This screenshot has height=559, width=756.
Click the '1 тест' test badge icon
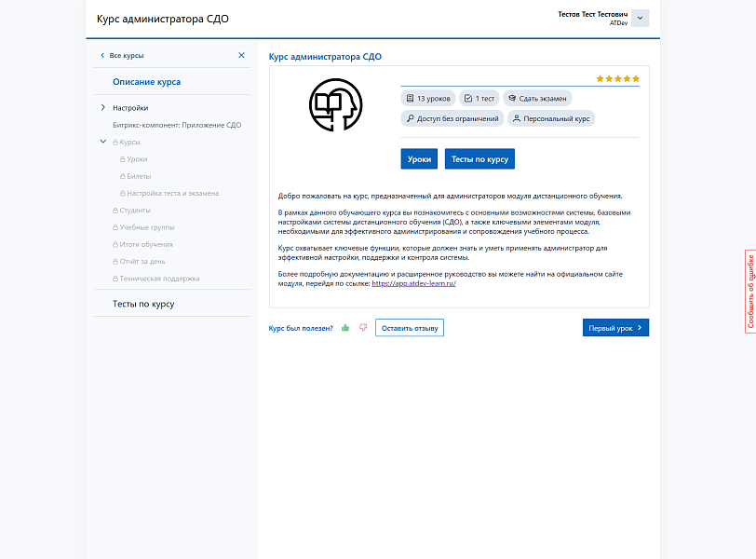click(466, 97)
